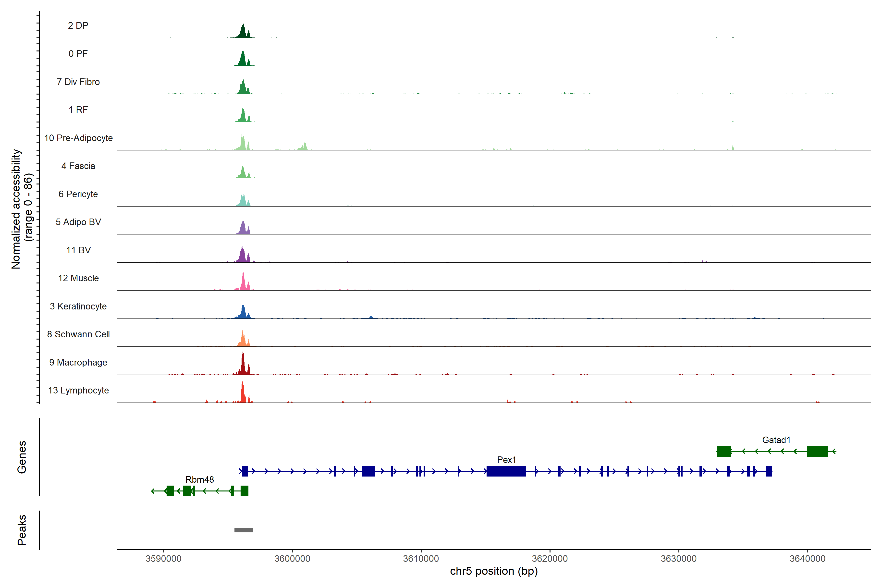Click the 3600000 x-axis tick label
Screen dimensions: 882x588
coord(292,558)
